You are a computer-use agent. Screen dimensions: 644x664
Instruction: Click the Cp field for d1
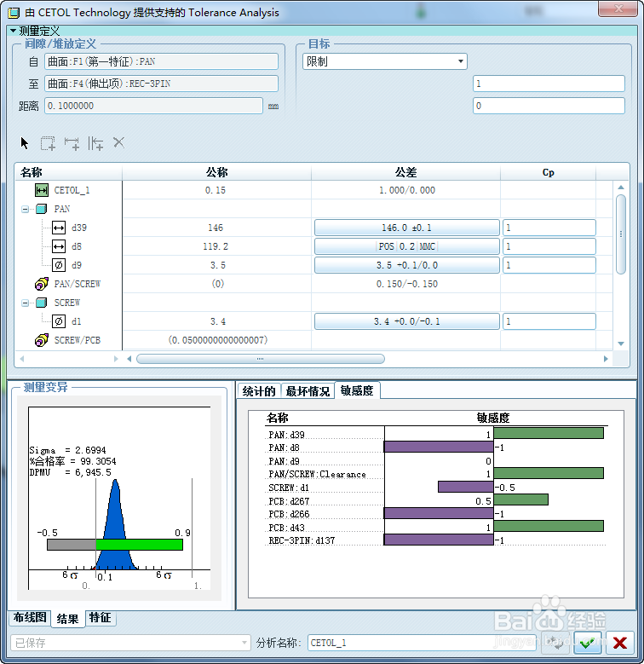(x=549, y=321)
